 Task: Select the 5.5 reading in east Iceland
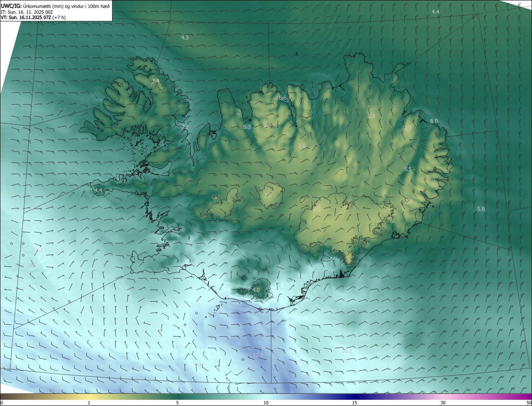coord(408,169)
